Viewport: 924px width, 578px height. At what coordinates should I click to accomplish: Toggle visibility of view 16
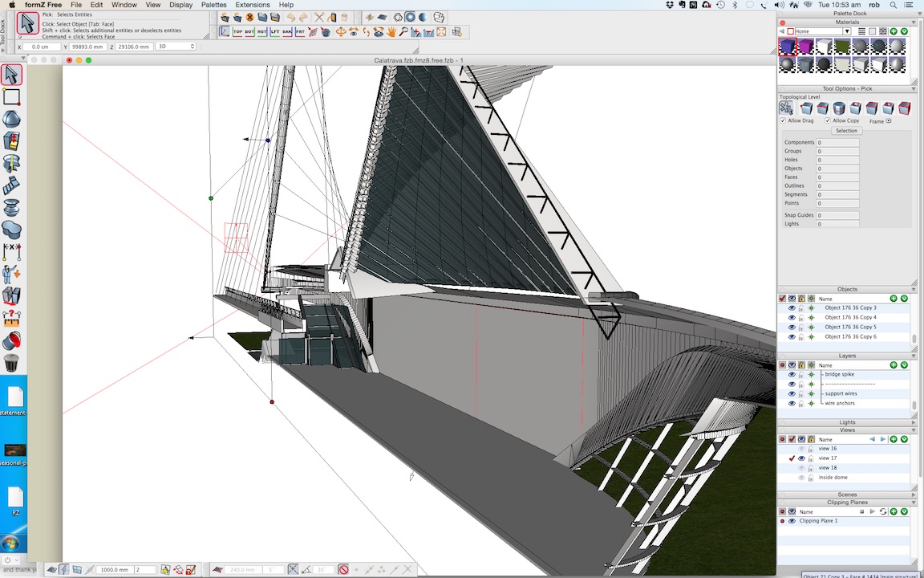click(x=801, y=449)
